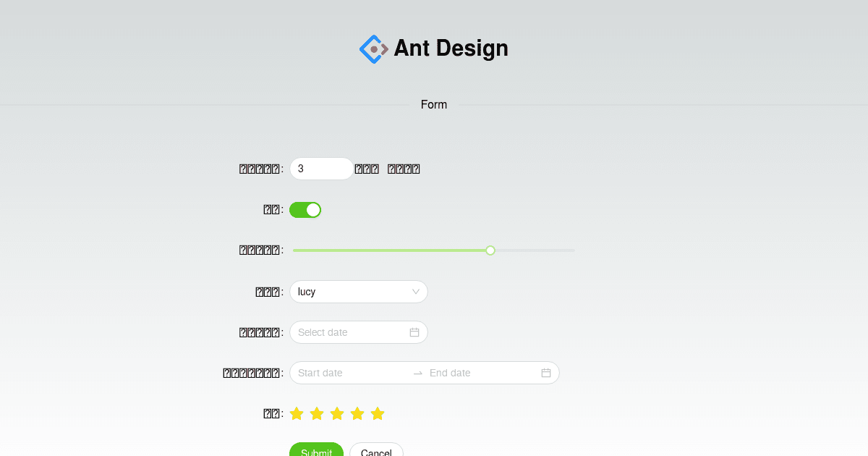Click the Submit button

pos(316,450)
